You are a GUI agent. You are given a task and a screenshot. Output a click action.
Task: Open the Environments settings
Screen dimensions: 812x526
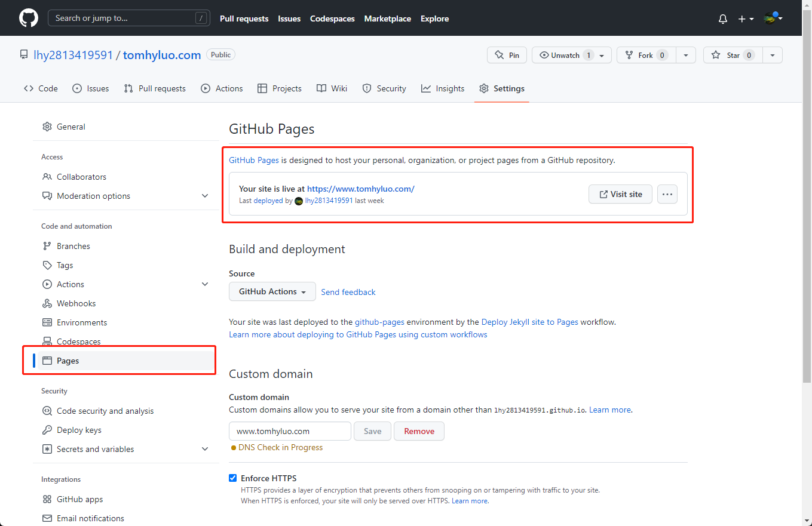(82, 322)
